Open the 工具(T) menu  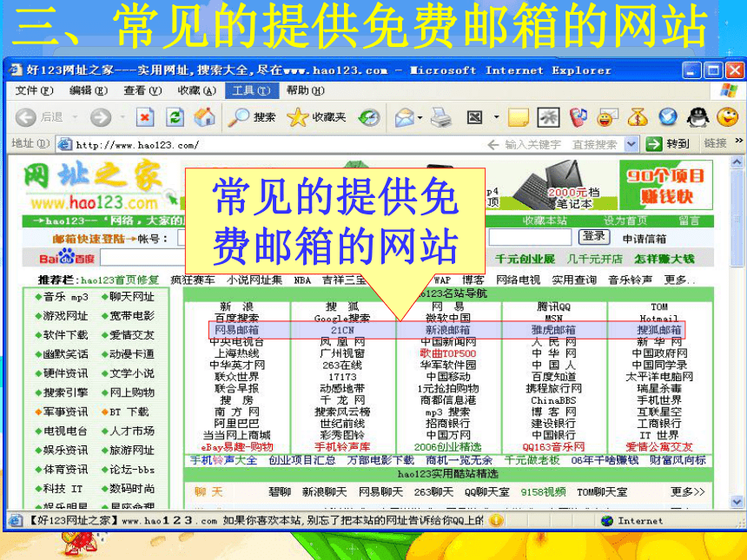251,90
